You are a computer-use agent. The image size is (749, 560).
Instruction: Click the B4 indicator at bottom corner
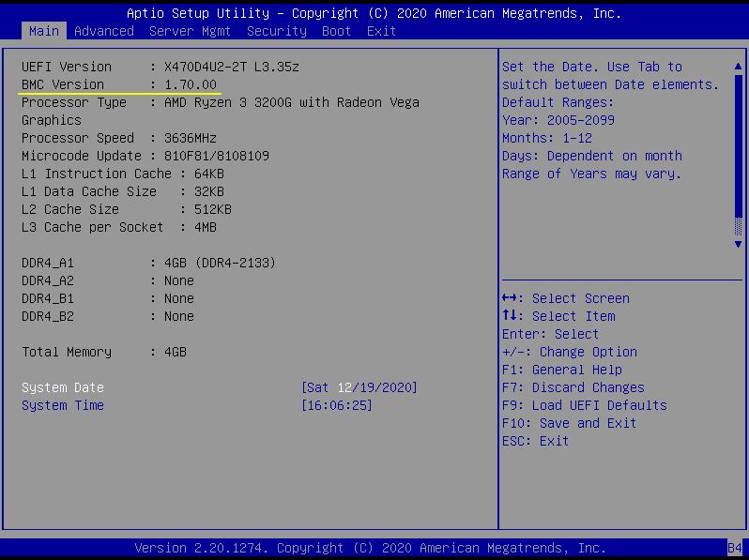click(735, 548)
